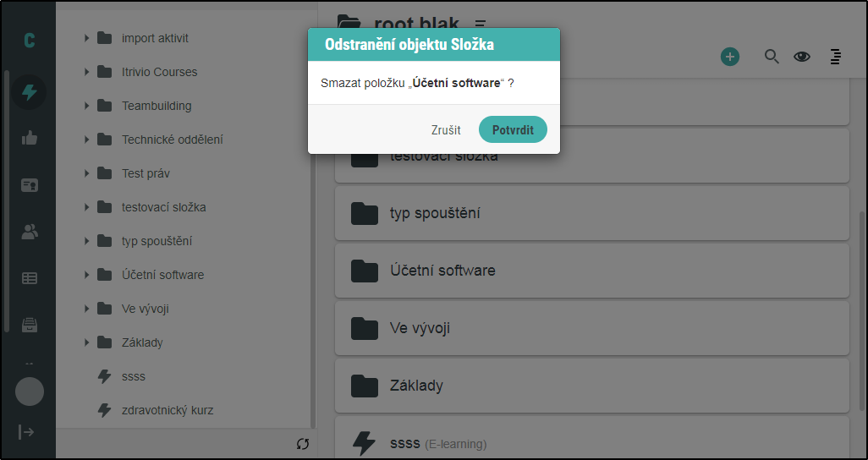Select zdravotnický kurz in the tree

(x=168, y=410)
